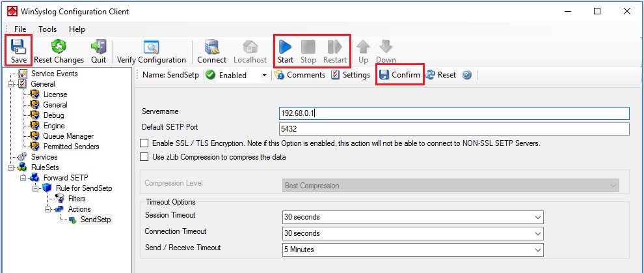The image size is (644, 273).
Task: Open Send / Receive Timeout dropdown
Action: point(413,250)
